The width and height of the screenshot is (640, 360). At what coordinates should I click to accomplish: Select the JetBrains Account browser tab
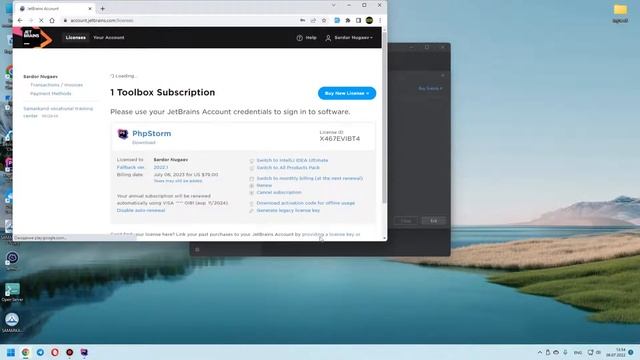coord(56,8)
